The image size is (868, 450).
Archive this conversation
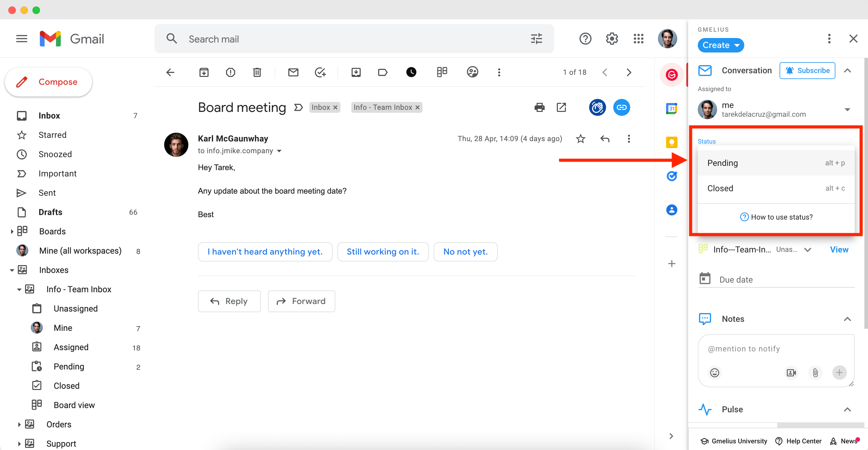(x=204, y=72)
